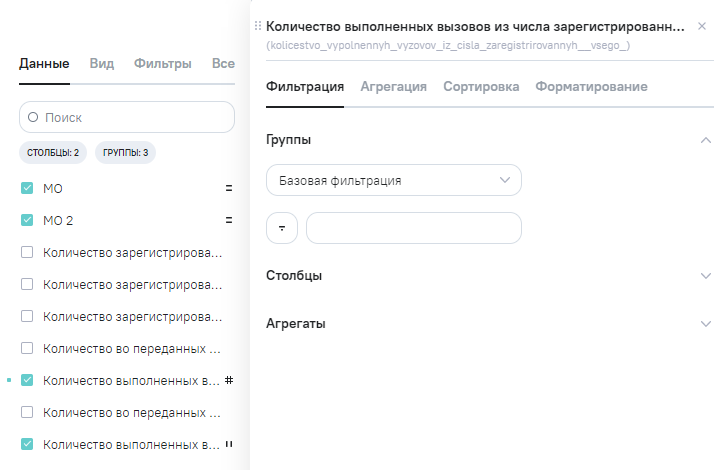Check the third Количество зарегистрирова... checkbox
The image size is (724, 470).
tap(27, 316)
